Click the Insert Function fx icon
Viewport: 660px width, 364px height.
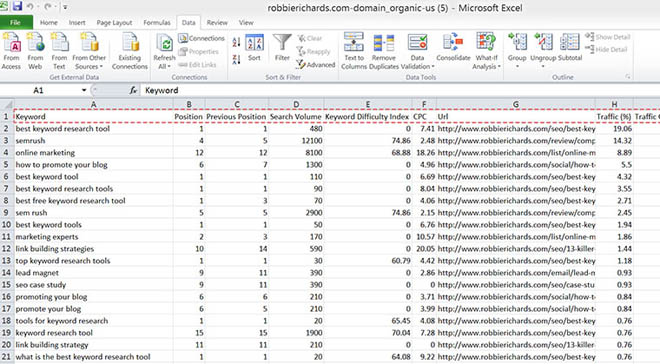133,90
